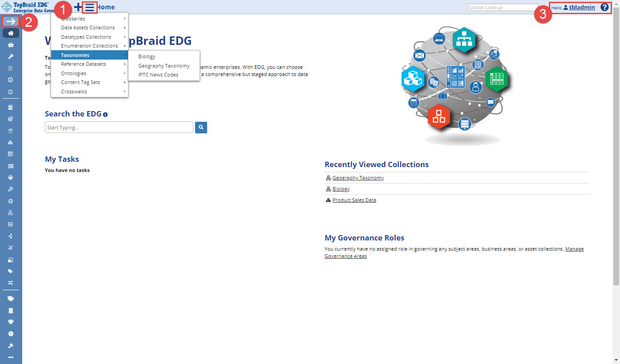
Task: Expand the Ontologies submenu
Action: coord(89,73)
